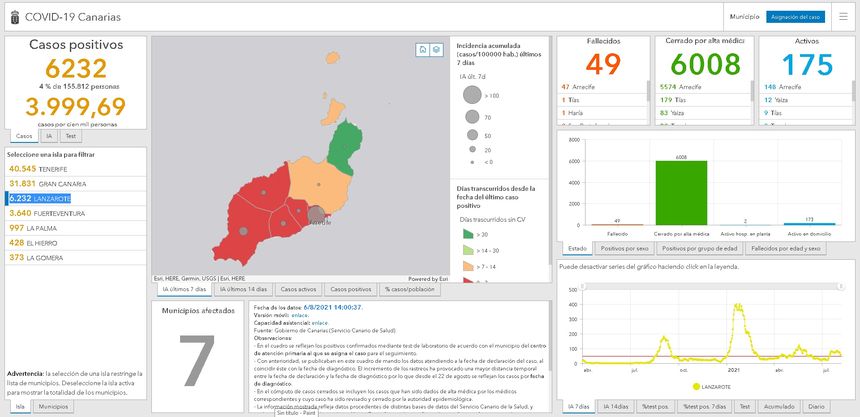
Task: Click the Gobierno de Canarias logo
Action: [15, 18]
